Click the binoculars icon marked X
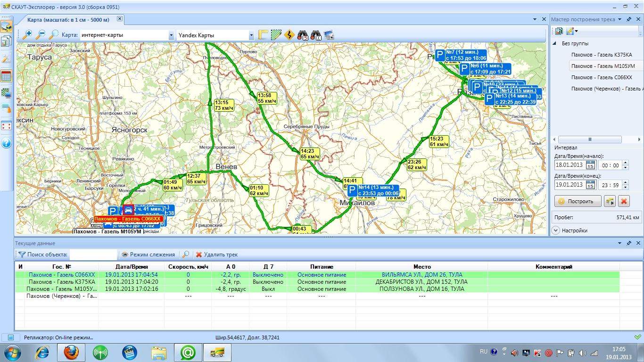 click(316, 35)
